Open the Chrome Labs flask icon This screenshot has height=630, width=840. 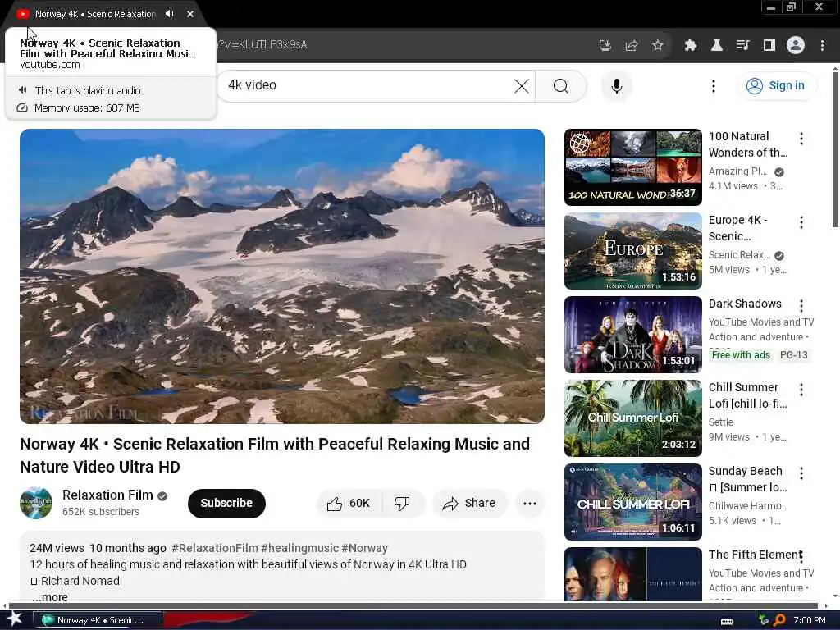point(716,46)
